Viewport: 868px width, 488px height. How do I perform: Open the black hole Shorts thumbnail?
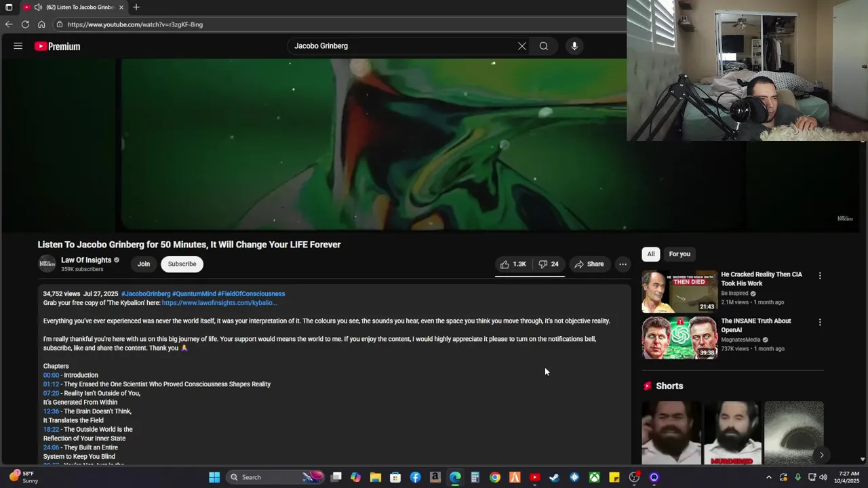pyautogui.click(x=794, y=433)
